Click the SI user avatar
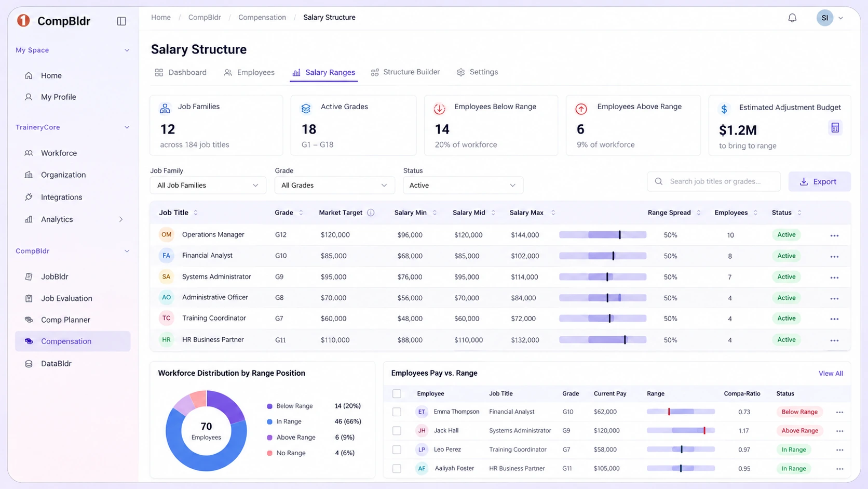The width and height of the screenshot is (868, 489). click(824, 18)
